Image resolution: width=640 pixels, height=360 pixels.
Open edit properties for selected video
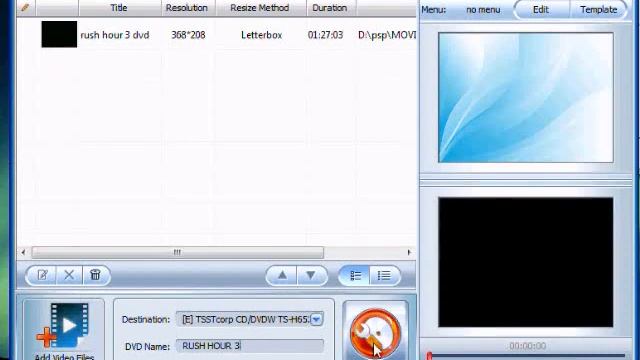pyautogui.click(x=42, y=275)
